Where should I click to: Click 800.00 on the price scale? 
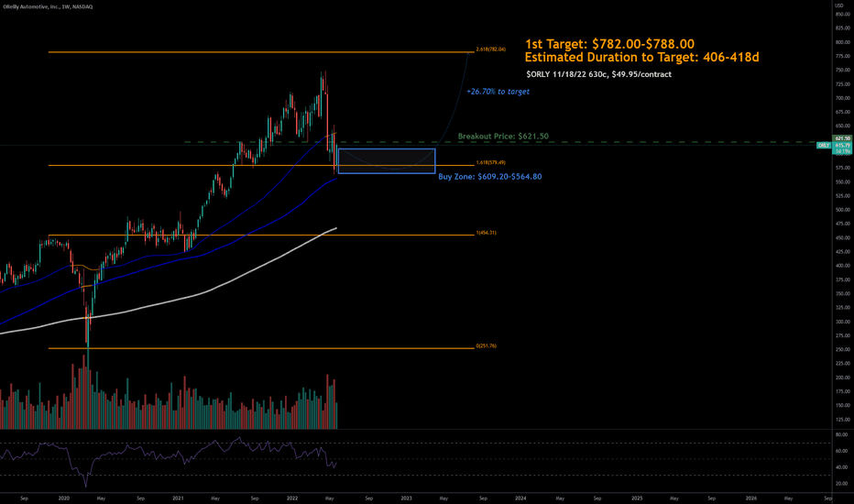(x=843, y=42)
